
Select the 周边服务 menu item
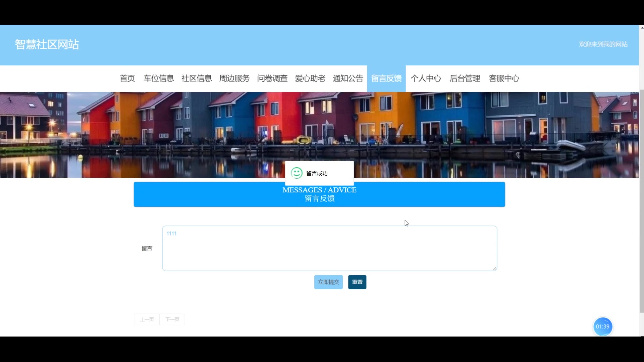tap(234, 78)
